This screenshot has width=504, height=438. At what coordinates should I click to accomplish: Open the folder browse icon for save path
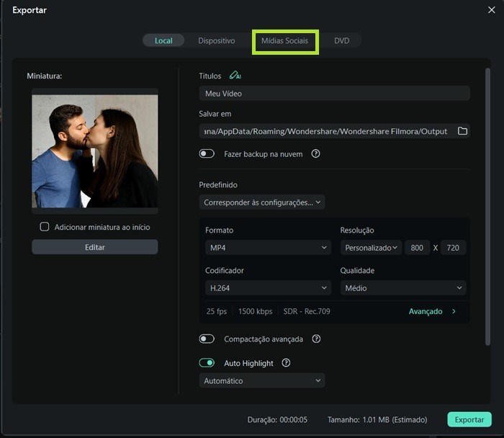click(463, 131)
